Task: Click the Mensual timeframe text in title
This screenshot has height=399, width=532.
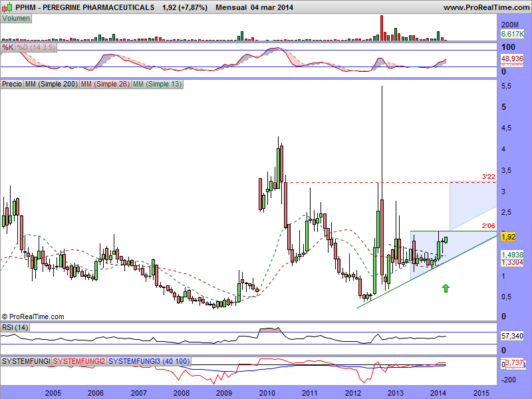Action: [231, 7]
